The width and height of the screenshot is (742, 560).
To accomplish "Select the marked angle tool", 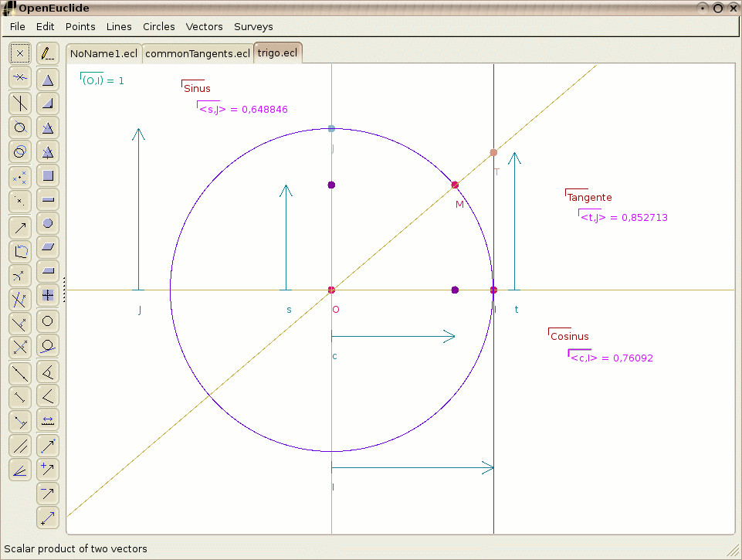I will 48,372.
